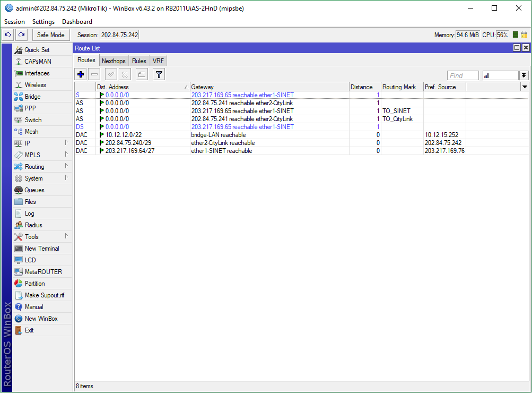The width and height of the screenshot is (532, 393).
Task: Click the CPU load indicator square
Action: (516, 35)
